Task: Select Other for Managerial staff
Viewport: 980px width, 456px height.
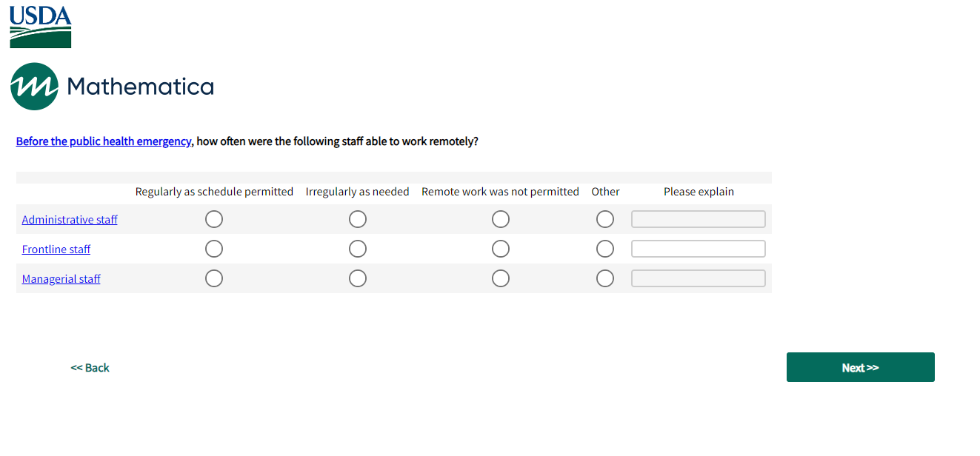Action: pyautogui.click(x=605, y=278)
